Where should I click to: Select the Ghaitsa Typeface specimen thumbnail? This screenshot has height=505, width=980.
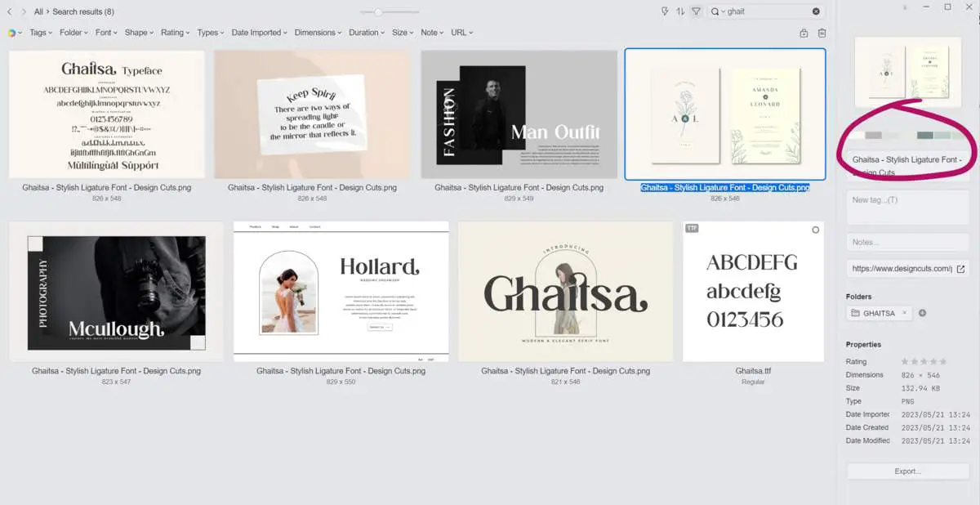107,114
